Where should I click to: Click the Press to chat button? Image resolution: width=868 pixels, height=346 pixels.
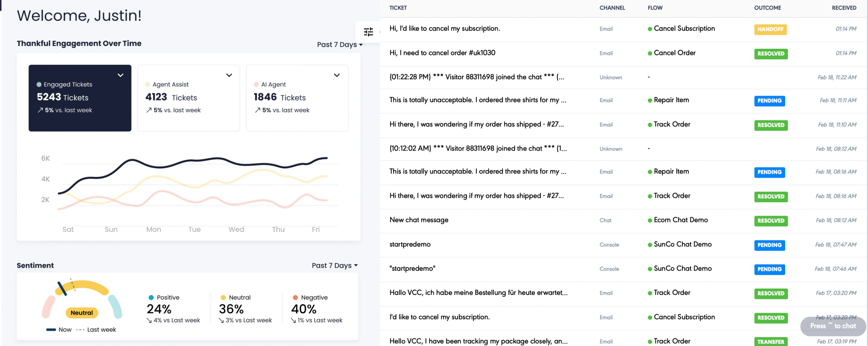(x=833, y=326)
